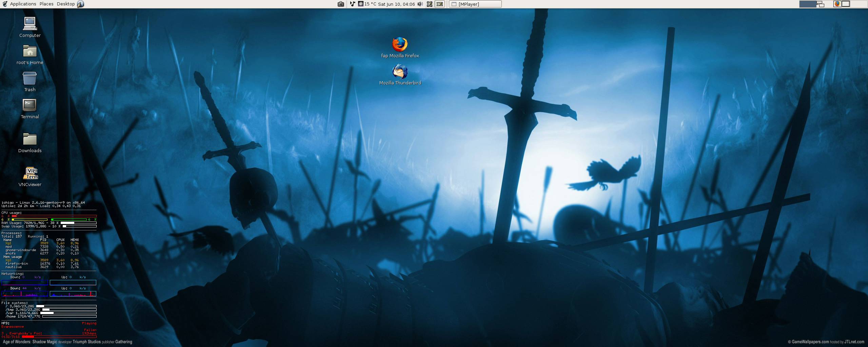Open the volume speaker applet
868x347 pixels.
420,4
